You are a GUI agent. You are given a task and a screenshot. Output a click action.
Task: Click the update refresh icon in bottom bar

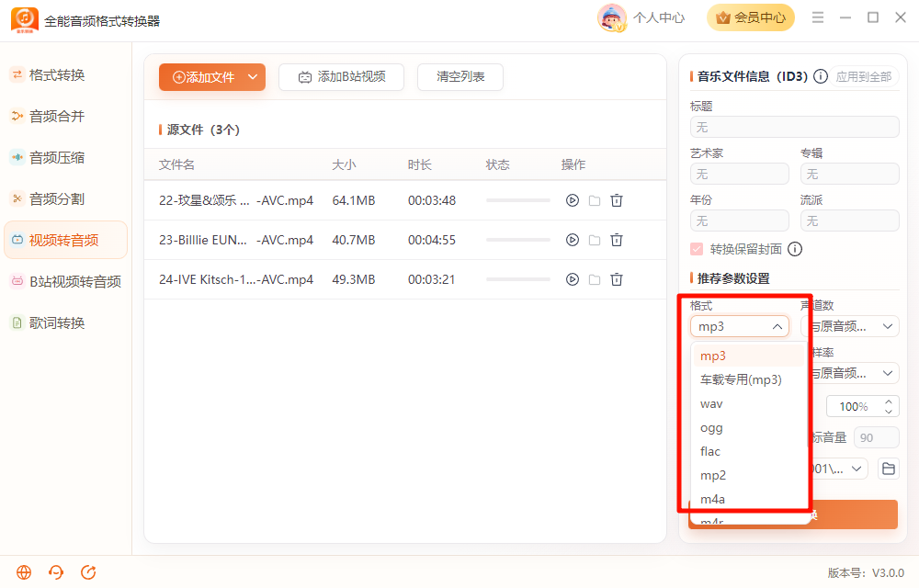[x=88, y=572]
